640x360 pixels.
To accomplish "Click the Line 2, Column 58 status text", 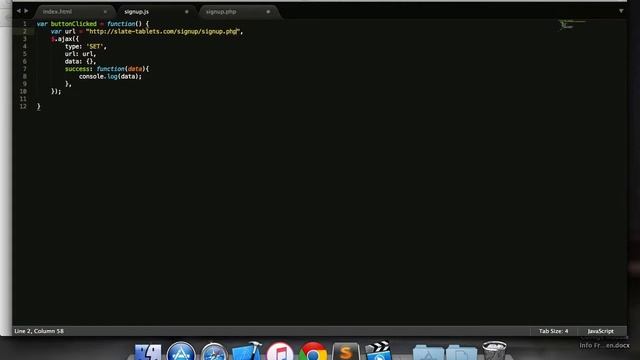I will tap(39, 331).
